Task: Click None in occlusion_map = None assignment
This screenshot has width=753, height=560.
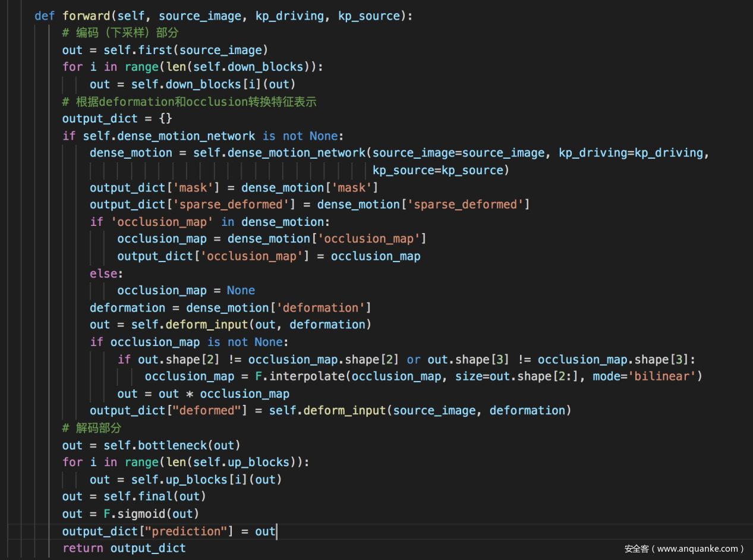Action: (241, 290)
